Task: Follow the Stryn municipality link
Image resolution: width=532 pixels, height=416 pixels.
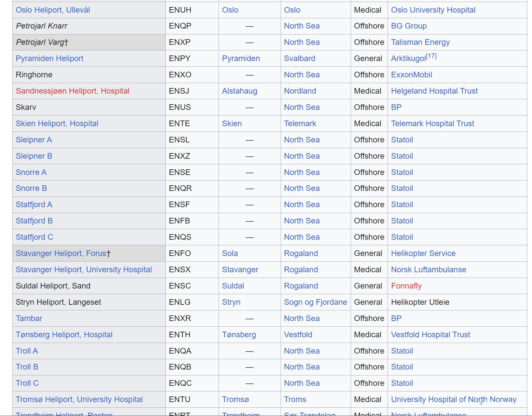Action: pyautogui.click(x=231, y=302)
